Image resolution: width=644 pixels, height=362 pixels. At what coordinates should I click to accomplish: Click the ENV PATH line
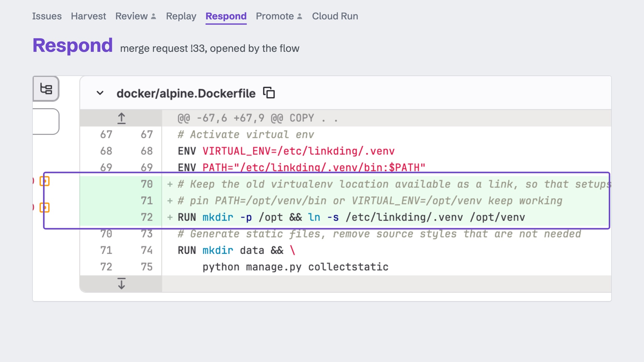(x=301, y=168)
